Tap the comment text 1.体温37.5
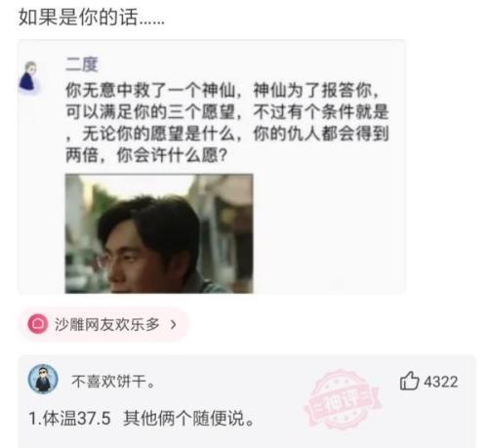 point(69,418)
